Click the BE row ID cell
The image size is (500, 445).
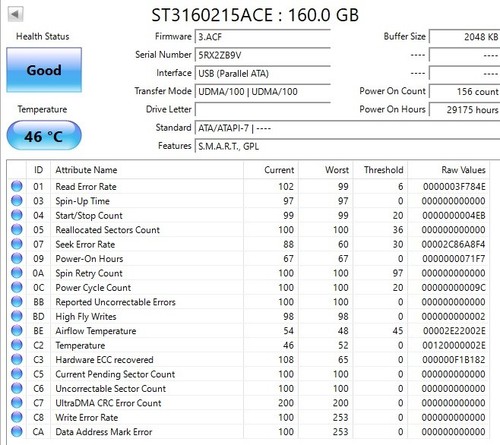click(x=38, y=331)
